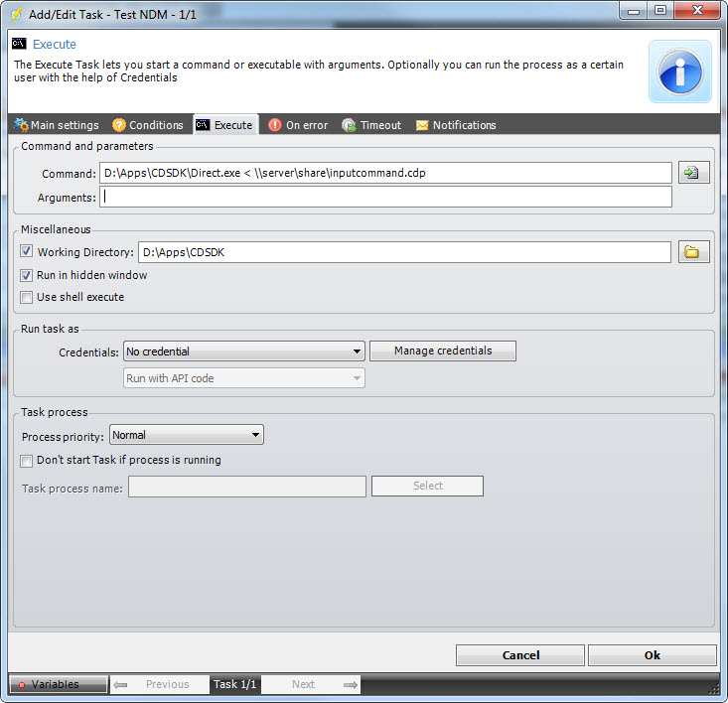Image resolution: width=728 pixels, height=703 pixels.
Task: Disable the Working Directory checkbox
Action: point(27,252)
